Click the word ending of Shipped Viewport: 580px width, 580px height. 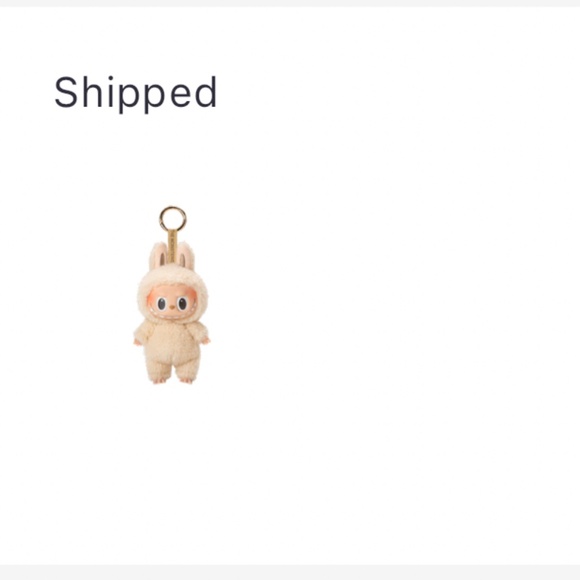[194, 92]
